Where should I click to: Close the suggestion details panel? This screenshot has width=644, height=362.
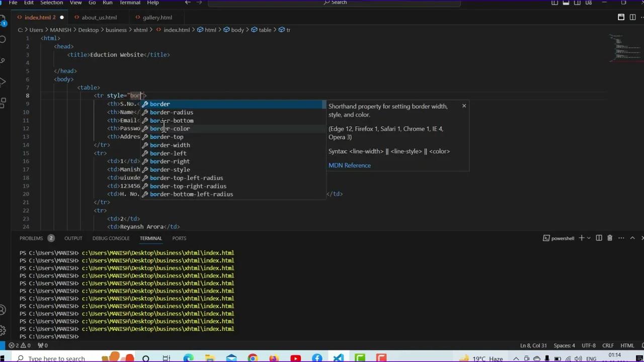[464, 106]
